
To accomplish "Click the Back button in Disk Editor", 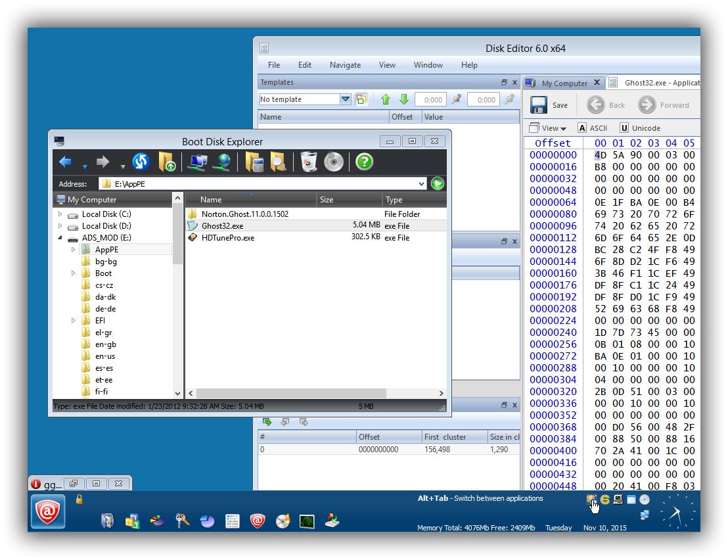I will [606, 105].
